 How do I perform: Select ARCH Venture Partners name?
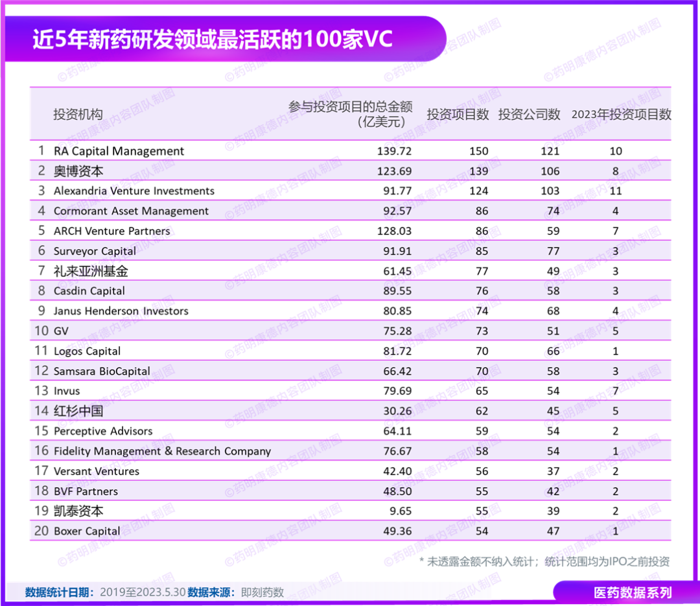click(111, 231)
